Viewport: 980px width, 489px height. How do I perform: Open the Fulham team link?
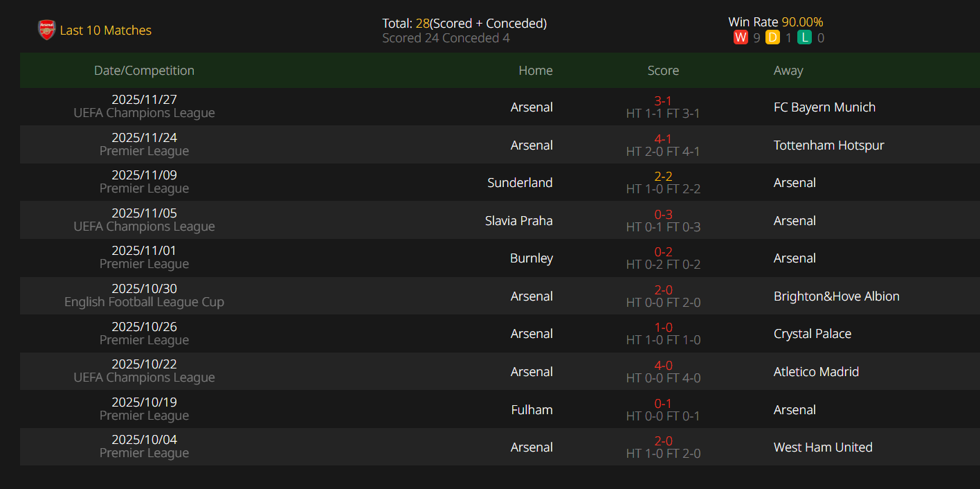coord(532,410)
